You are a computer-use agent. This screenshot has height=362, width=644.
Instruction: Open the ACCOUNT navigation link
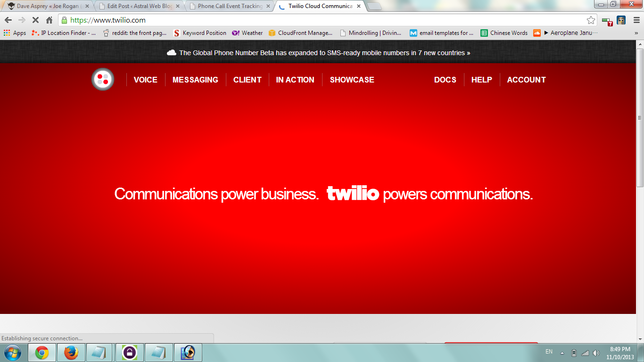[527, 80]
